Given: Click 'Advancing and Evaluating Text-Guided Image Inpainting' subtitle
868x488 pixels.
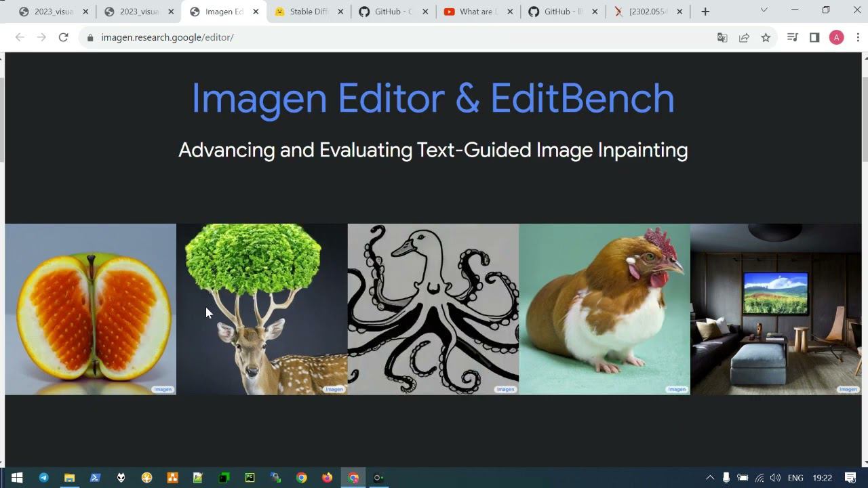Looking at the screenshot, I should point(433,150).
